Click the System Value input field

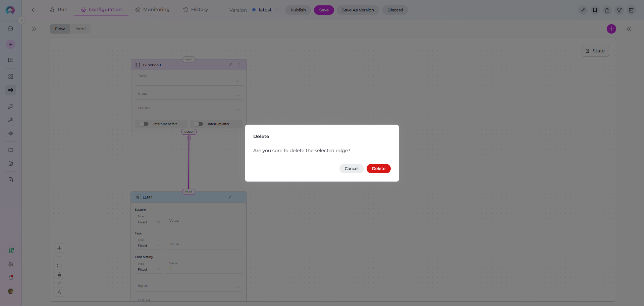click(x=205, y=221)
